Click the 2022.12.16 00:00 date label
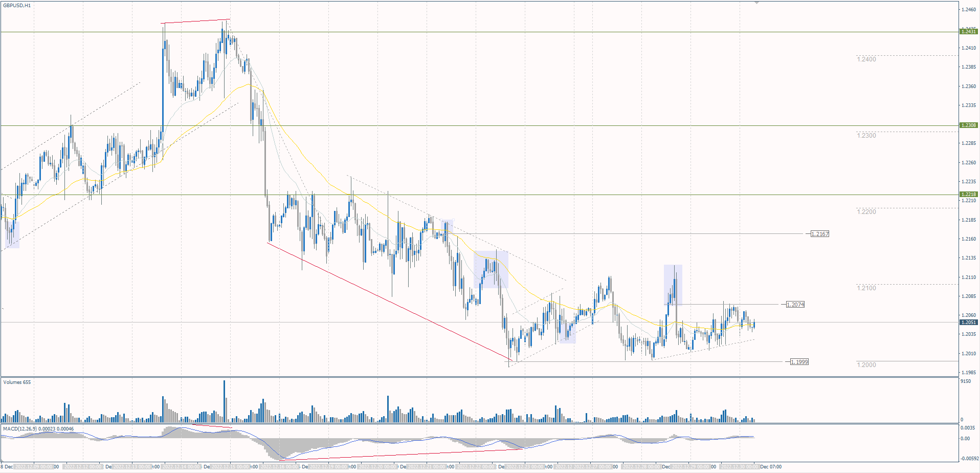This screenshot has height=473, width=980. 280,467
